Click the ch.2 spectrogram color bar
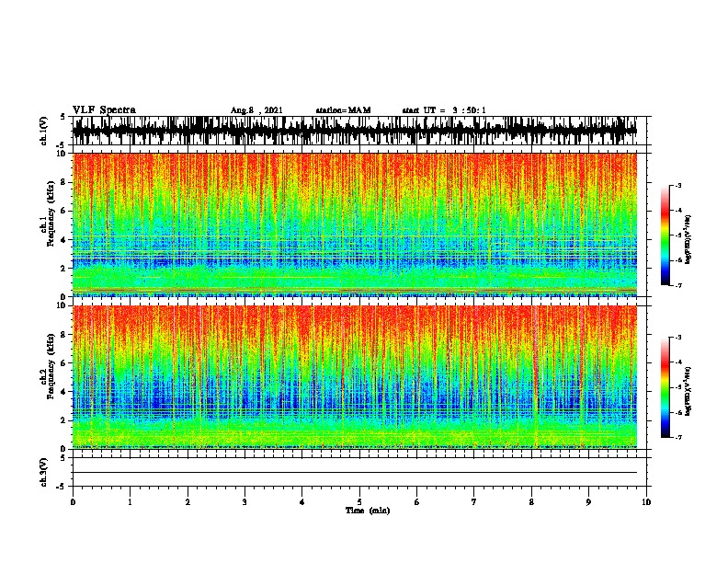The width and height of the screenshot is (728, 563). point(665,387)
